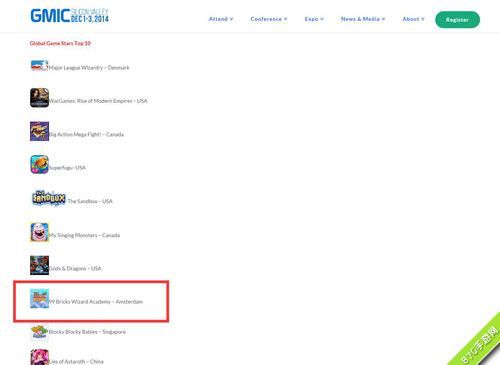Select text The Sandbox – USA

tap(90, 201)
